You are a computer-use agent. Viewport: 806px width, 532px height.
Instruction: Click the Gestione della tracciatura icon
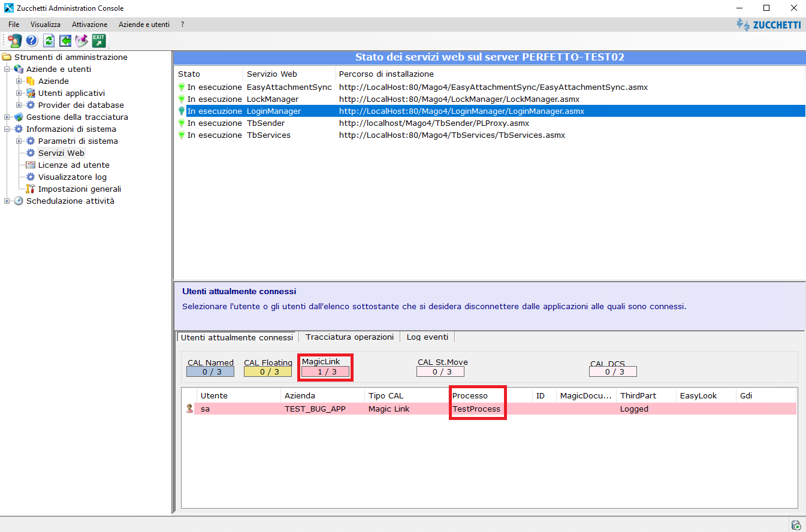[x=19, y=117]
